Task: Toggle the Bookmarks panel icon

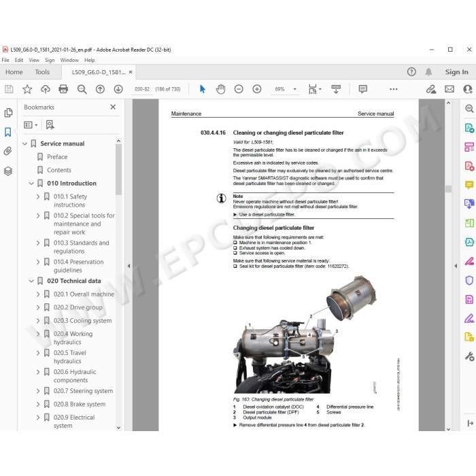Action: click(x=8, y=132)
